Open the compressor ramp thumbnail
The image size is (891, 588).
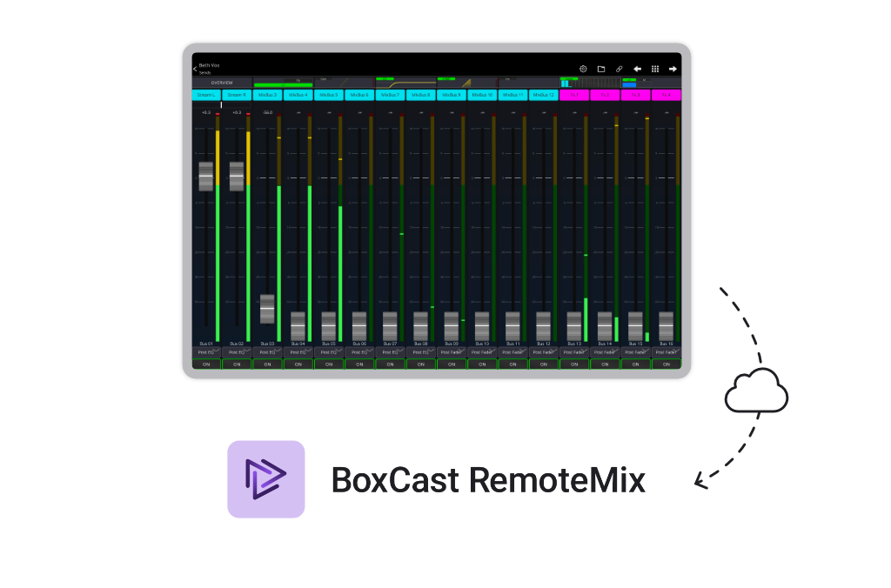[x=467, y=83]
